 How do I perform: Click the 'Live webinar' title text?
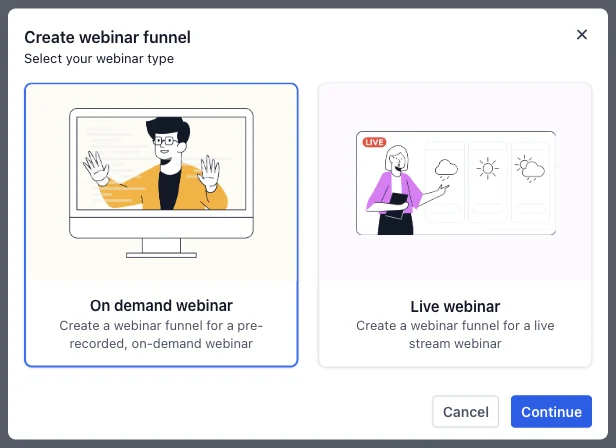coord(455,307)
